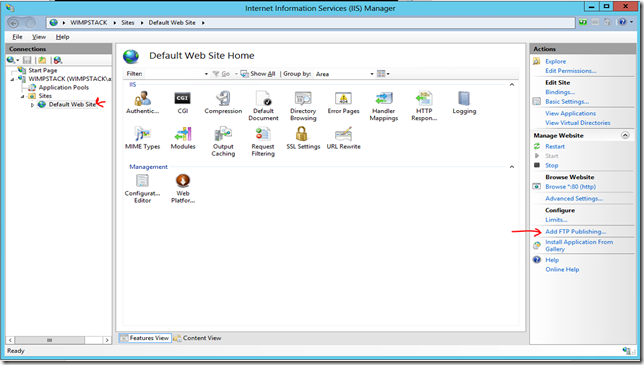Collapse the Manage Website actions section
Viewport: 644px width, 365px height.
tap(625, 135)
